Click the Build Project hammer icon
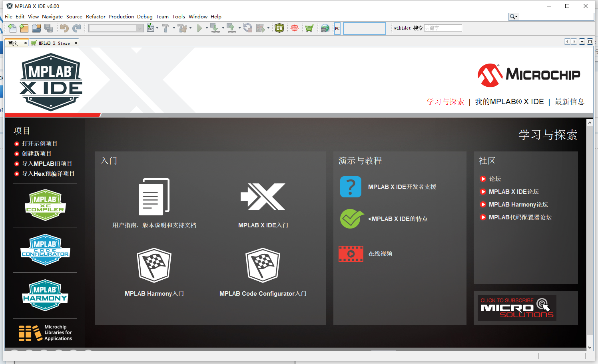Image resolution: width=598 pixels, height=364 pixels. click(x=165, y=28)
